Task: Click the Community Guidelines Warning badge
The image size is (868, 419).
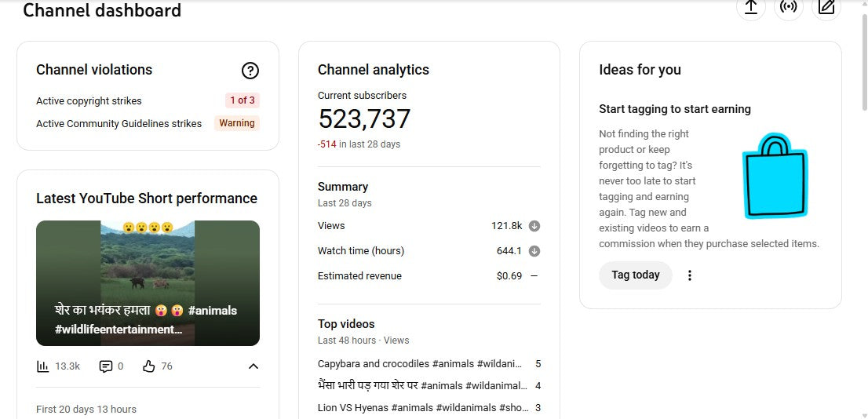Action: pos(236,123)
